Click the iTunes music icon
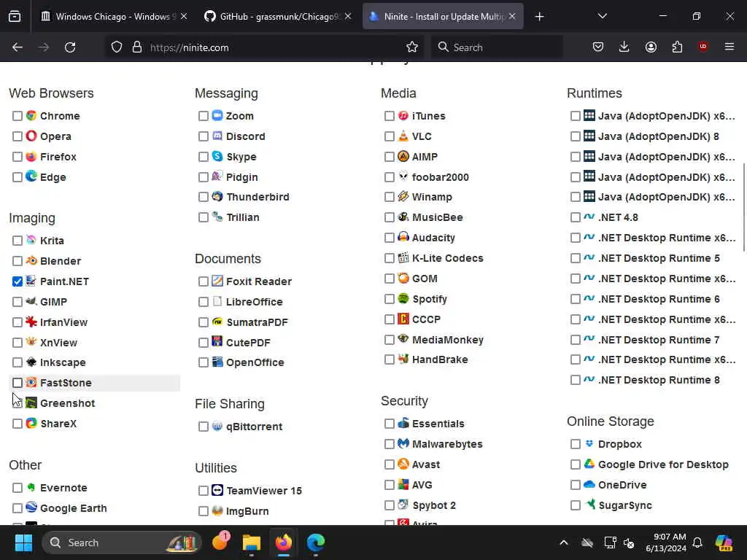 pyautogui.click(x=403, y=116)
